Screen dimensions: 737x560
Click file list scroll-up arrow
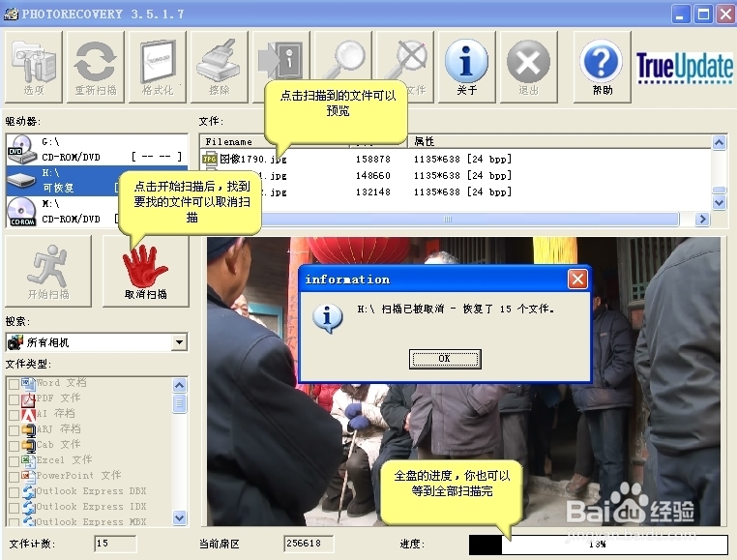(720, 142)
